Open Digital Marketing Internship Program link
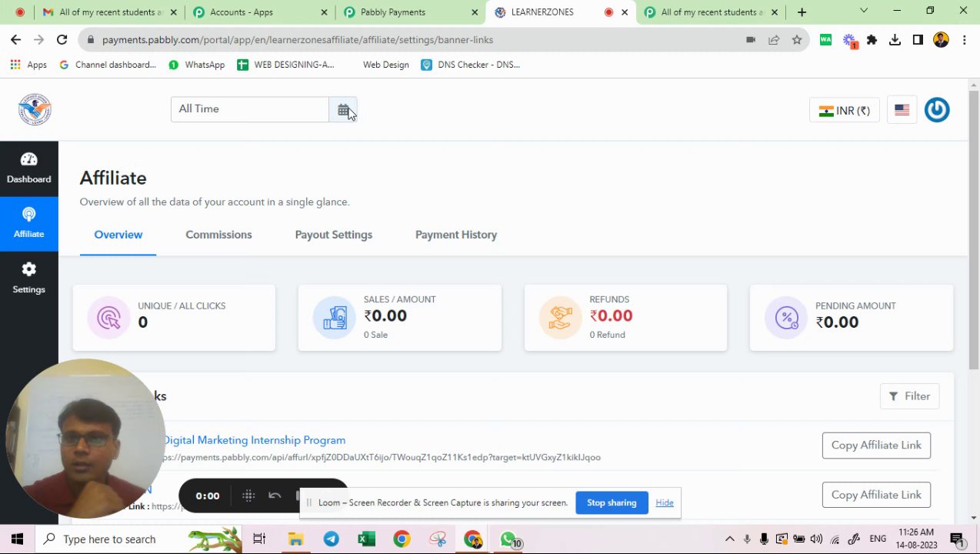980x554 pixels. pos(254,440)
